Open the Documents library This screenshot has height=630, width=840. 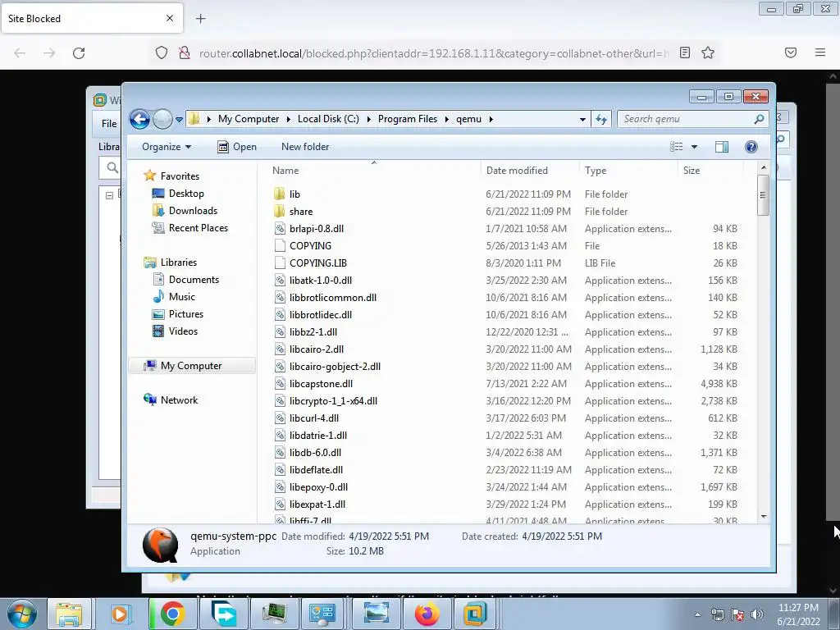[194, 279]
